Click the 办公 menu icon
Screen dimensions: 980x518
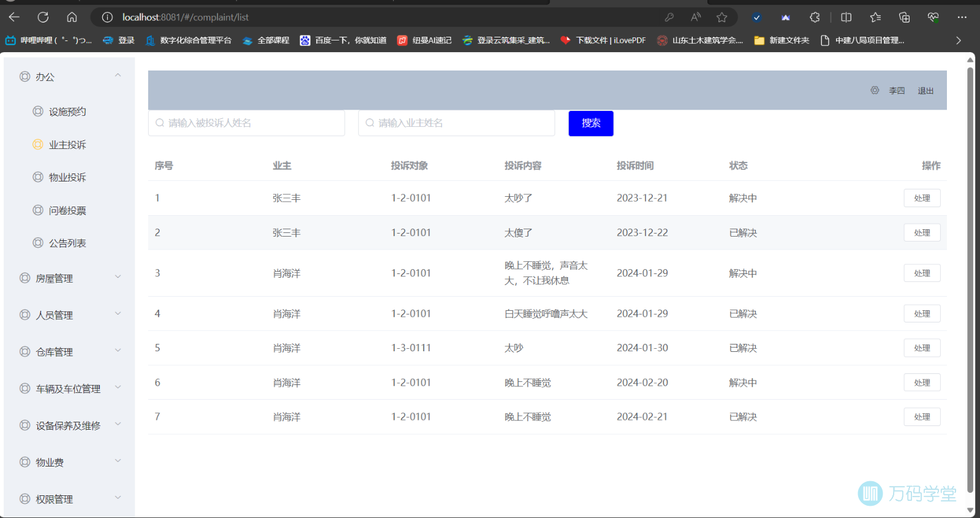24,77
